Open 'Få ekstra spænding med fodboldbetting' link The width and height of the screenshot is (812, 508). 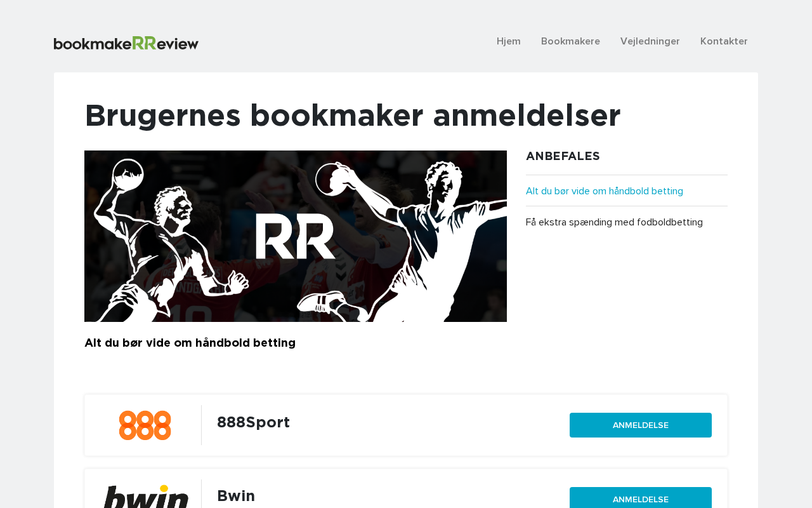click(614, 222)
